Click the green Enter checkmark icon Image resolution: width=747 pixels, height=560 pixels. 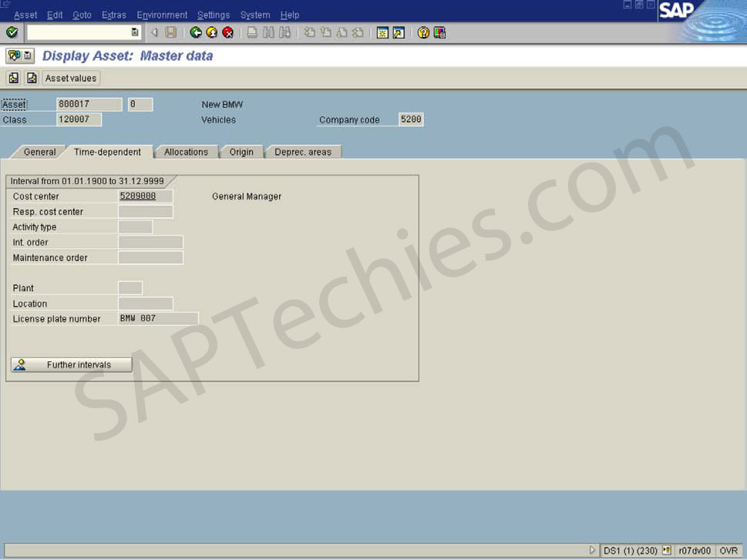pyautogui.click(x=12, y=32)
